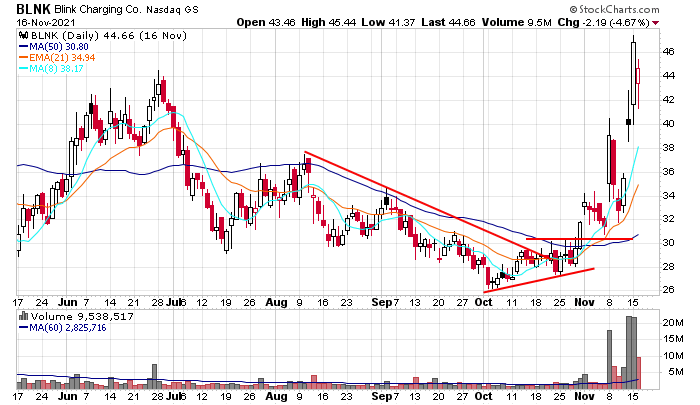The height and width of the screenshot is (405, 700).
Task: Click the Volume 9.5M header value
Action: click(x=517, y=22)
